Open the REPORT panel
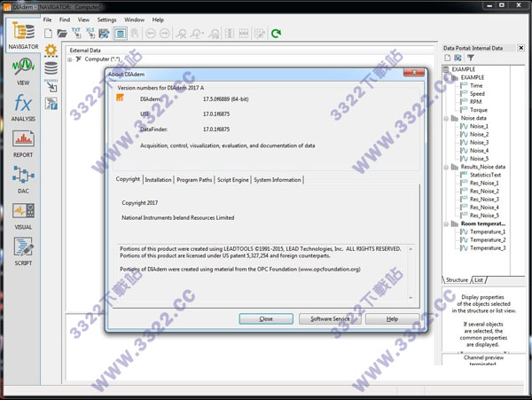 pyautogui.click(x=23, y=144)
